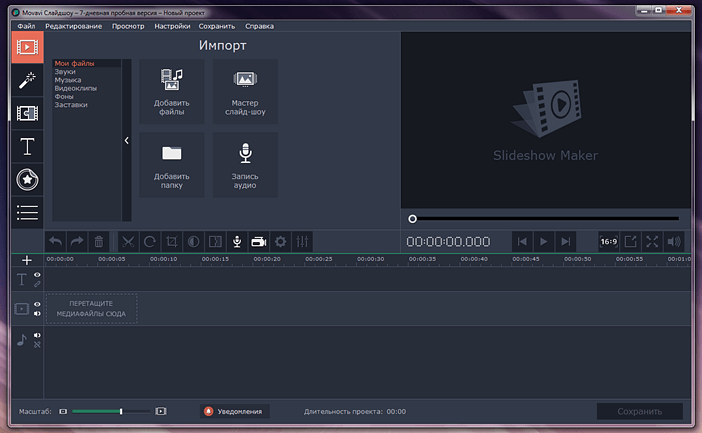Open the Редактирование menu

pos(73,26)
